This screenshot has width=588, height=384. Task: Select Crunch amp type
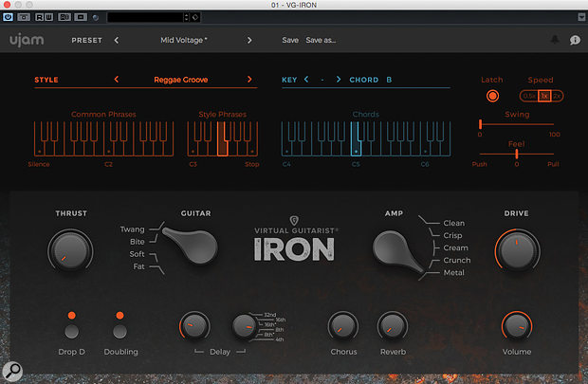[x=457, y=260]
